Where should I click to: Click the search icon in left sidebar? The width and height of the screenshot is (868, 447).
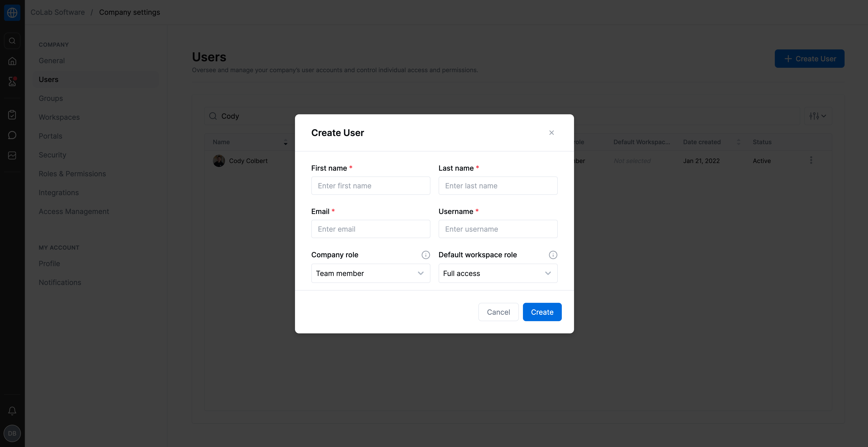(12, 41)
